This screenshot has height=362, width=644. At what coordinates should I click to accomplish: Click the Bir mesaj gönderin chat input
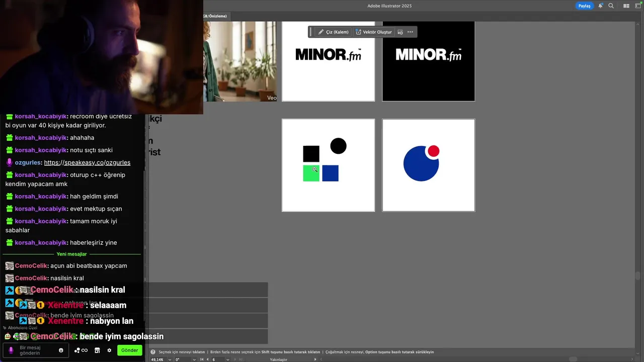[x=37, y=350]
